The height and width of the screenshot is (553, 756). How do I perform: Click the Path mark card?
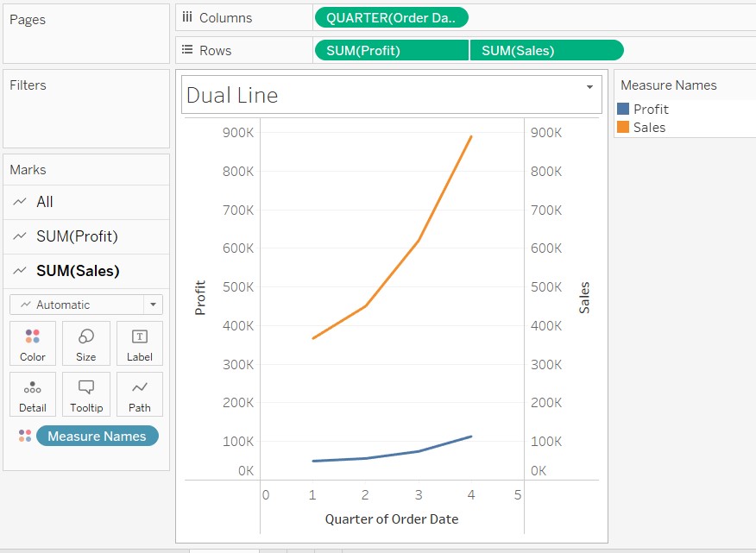point(139,394)
